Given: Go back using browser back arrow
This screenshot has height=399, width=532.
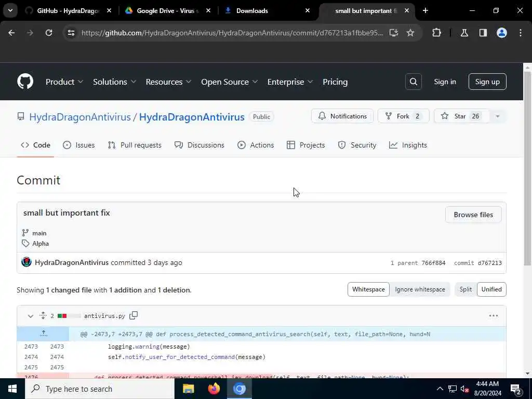Looking at the screenshot, I should 11,33.
